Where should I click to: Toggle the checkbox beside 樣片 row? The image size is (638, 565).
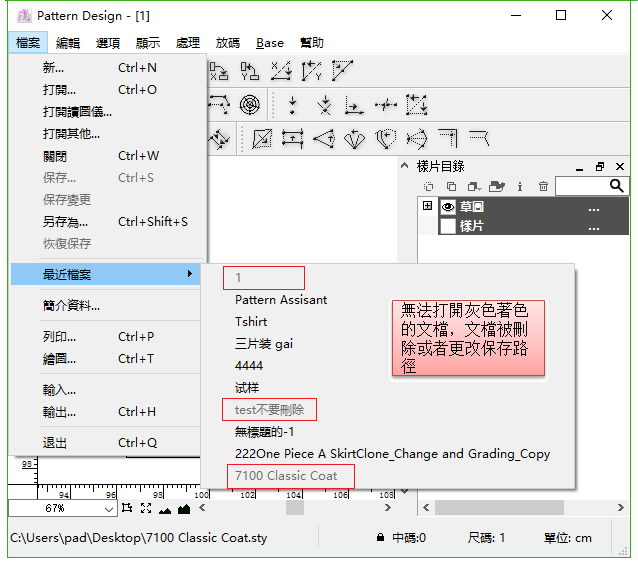(448, 226)
